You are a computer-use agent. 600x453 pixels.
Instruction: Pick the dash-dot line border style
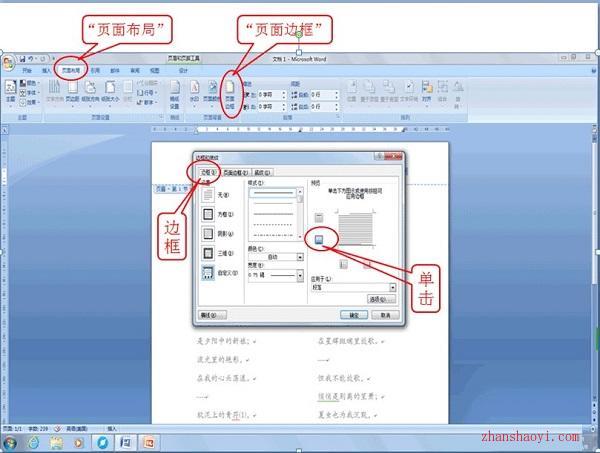[x=273, y=235]
